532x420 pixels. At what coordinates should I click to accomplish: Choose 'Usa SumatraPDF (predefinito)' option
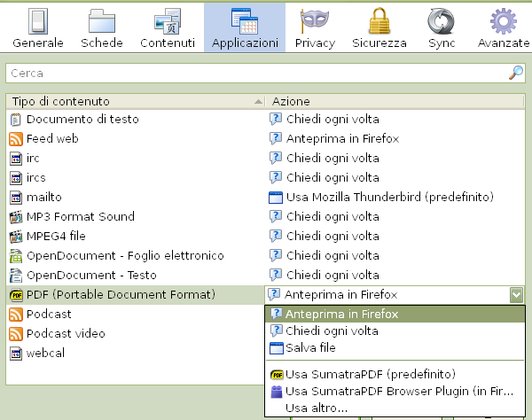click(x=395, y=374)
